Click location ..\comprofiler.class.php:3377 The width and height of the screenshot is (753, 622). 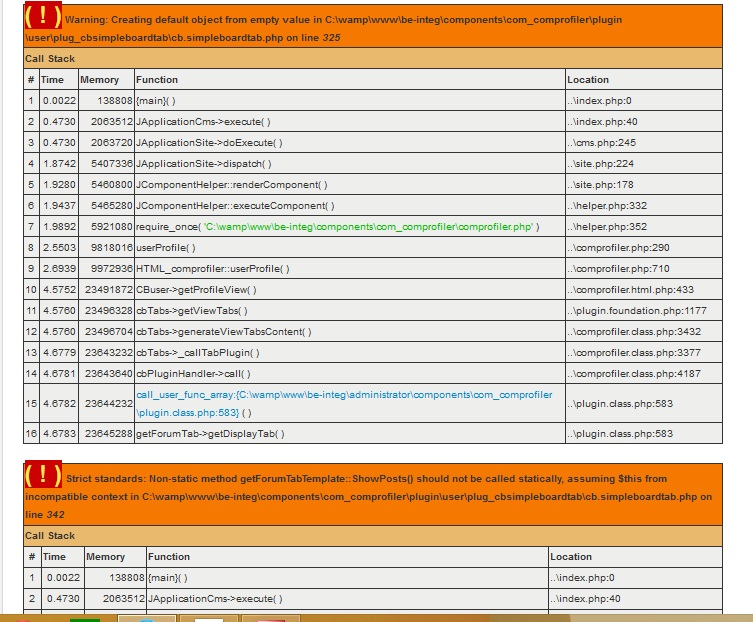click(x=634, y=353)
